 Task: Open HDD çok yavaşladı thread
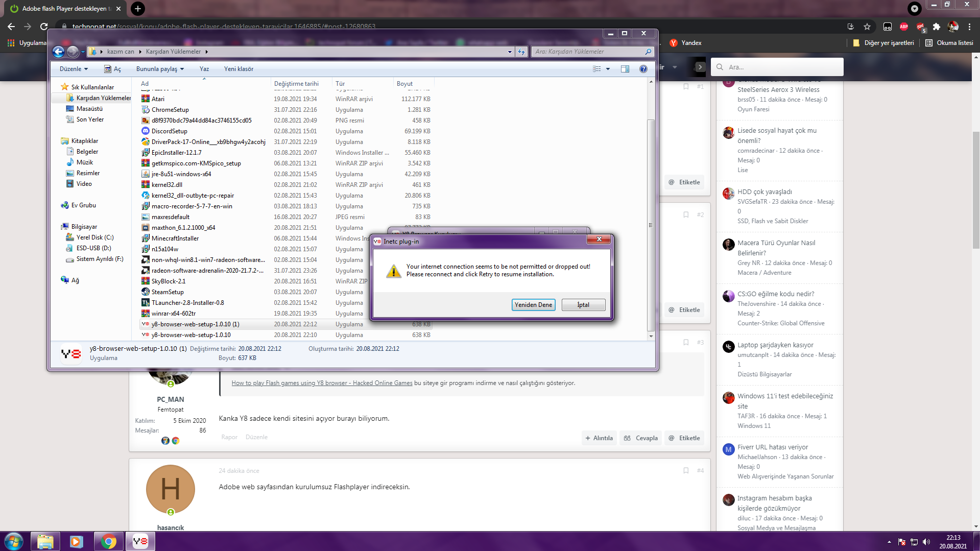(x=764, y=192)
